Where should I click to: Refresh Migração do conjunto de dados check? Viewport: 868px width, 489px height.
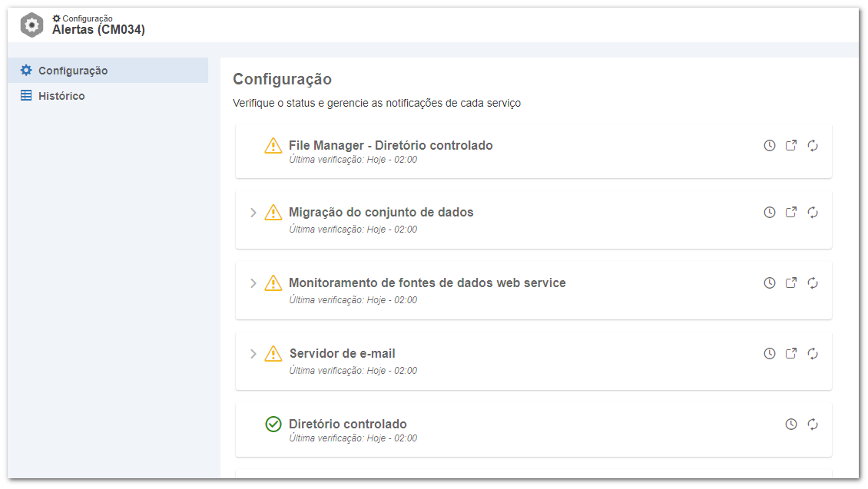[x=813, y=213]
